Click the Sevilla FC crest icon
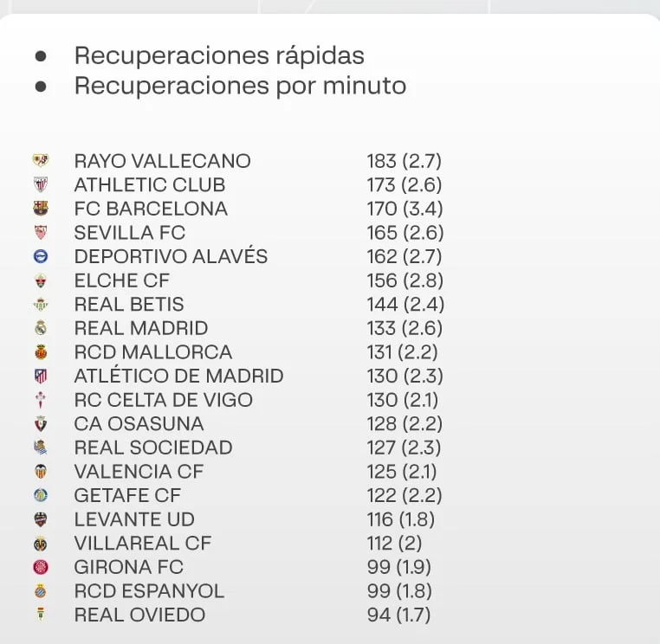Image resolution: width=660 pixels, height=644 pixels. (x=41, y=233)
